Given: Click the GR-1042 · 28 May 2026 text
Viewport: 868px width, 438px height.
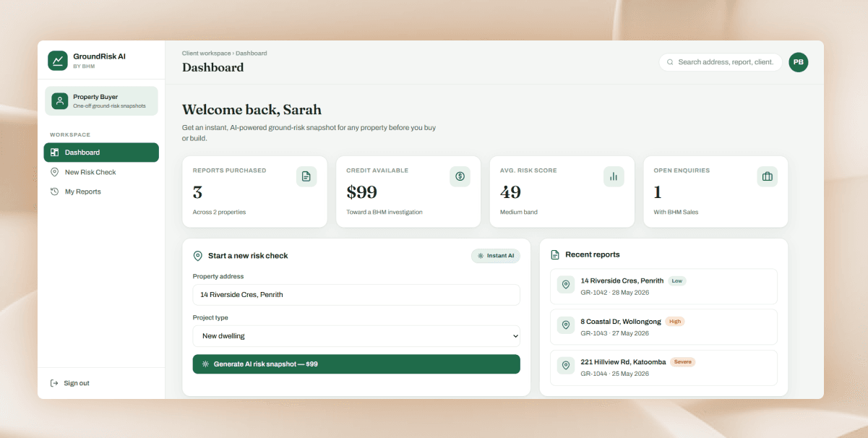Looking at the screenshot, I should (x=615, y=293).
